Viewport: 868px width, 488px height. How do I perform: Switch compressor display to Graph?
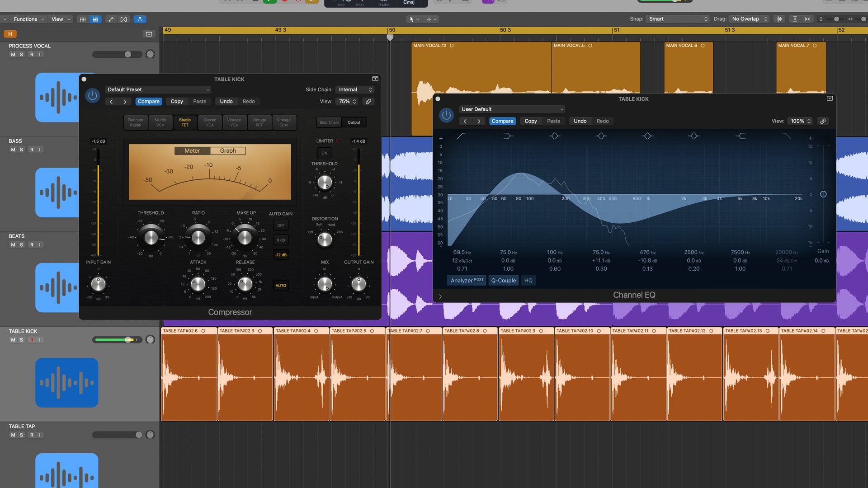point(228,151)
